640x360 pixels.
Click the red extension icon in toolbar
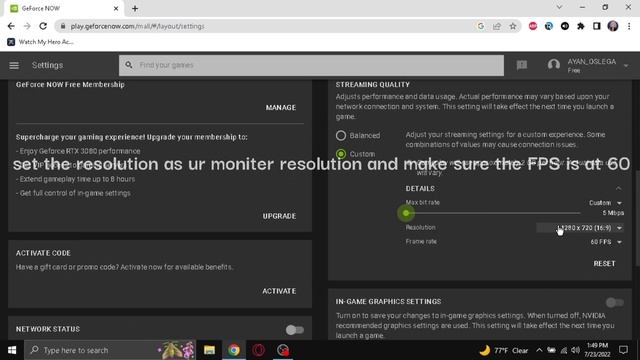[533, 26]
